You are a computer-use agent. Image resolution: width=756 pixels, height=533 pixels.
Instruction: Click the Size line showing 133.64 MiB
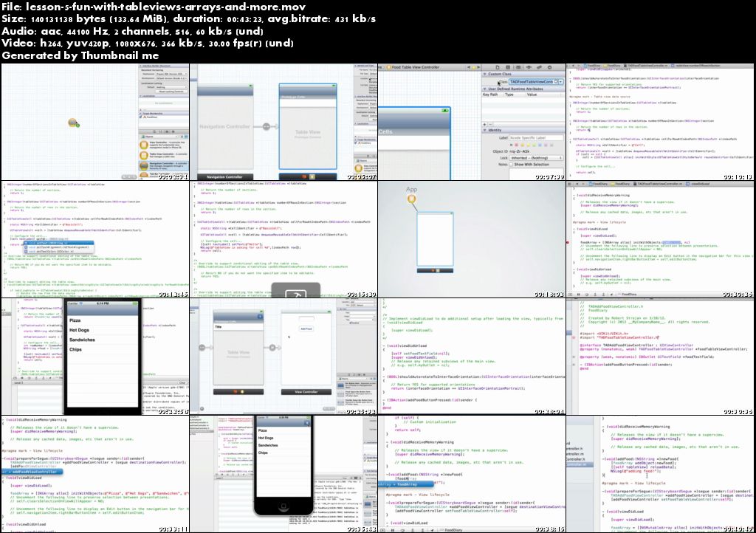188,18
